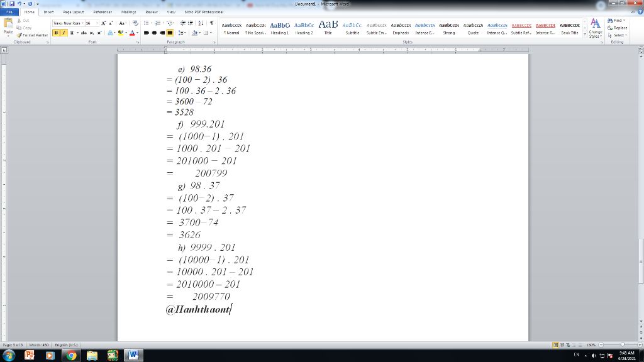This screenshot has height=362, width=644.
Task: Switch to the Page Layout tab
Action: tap(74, 12)
